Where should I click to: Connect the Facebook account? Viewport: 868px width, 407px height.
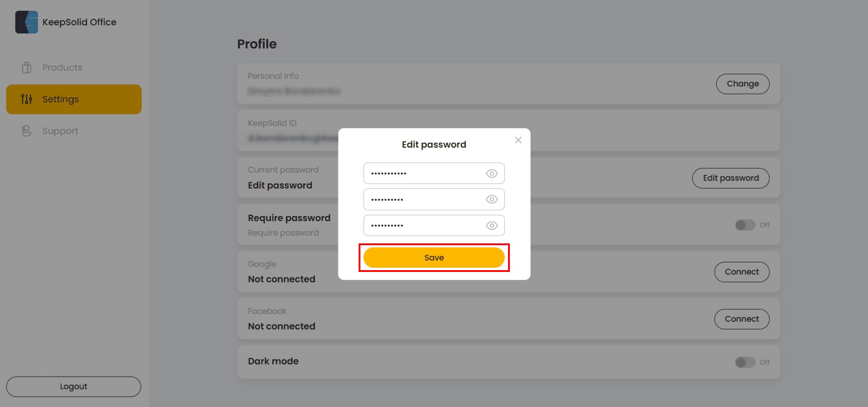[742, 319]
